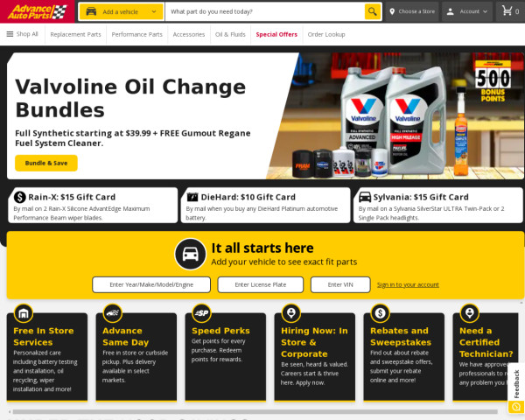Click the Certified Technician pin icon
525x420 pixels.
pyautogui.click(x=470, y=313)
